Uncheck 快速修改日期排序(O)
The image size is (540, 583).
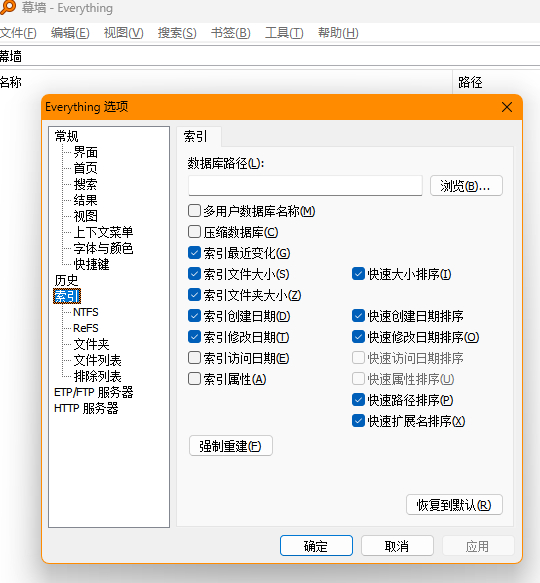(358, 337)
